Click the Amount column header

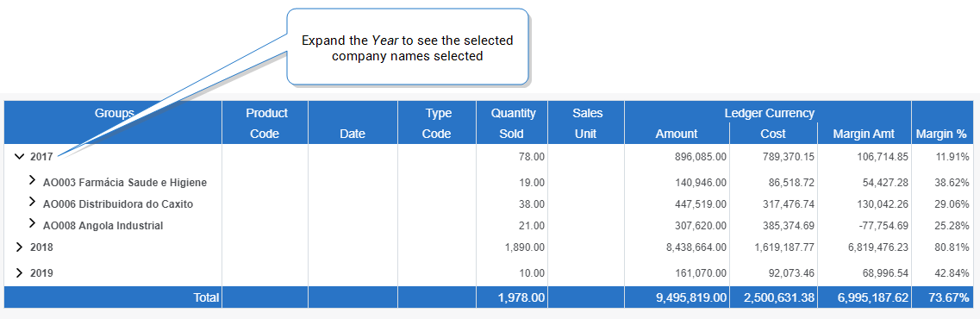pyautogui.click(x=677, y=134)
